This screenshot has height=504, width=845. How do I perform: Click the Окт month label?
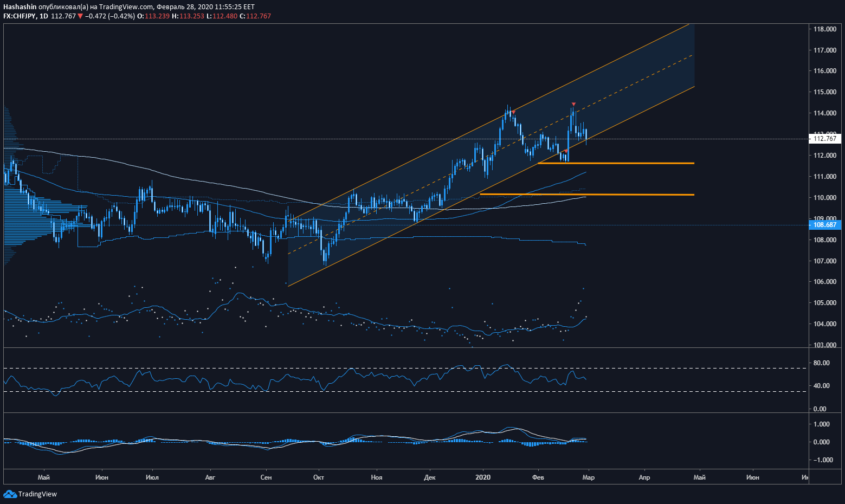pyautogui.click(x=319, y=477)
